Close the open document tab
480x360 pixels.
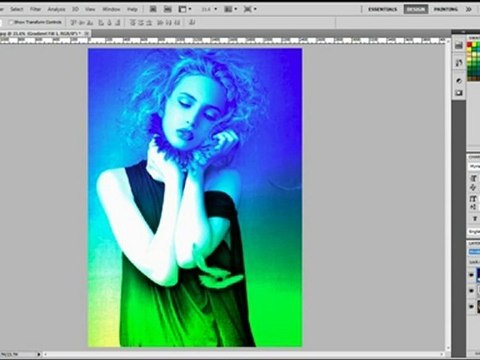[x=86, y=34]
